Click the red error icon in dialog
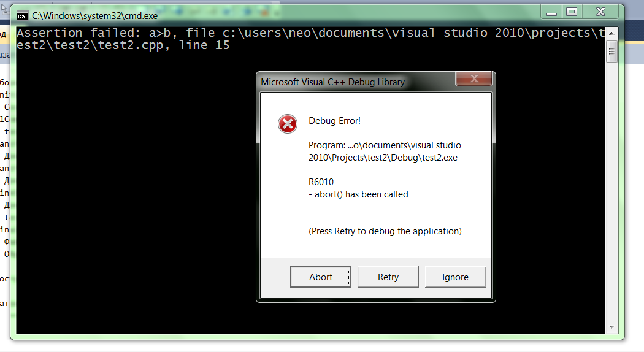 click(288, 124)
